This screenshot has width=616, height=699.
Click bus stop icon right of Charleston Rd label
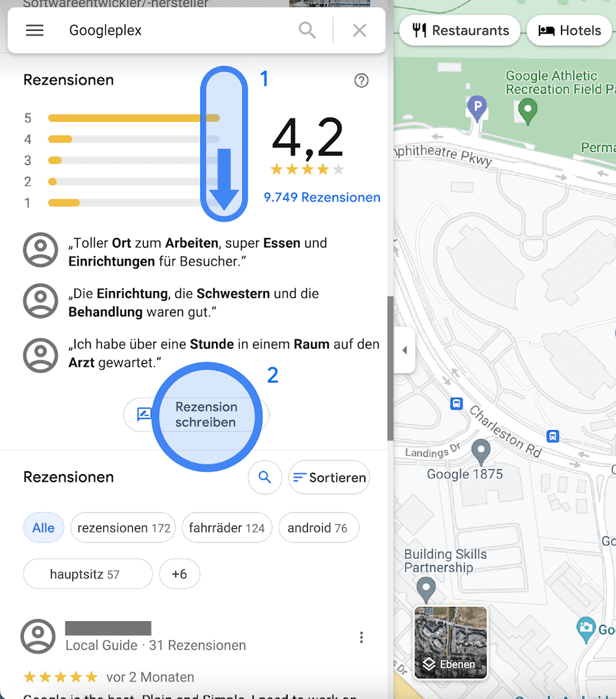[553, 435]
